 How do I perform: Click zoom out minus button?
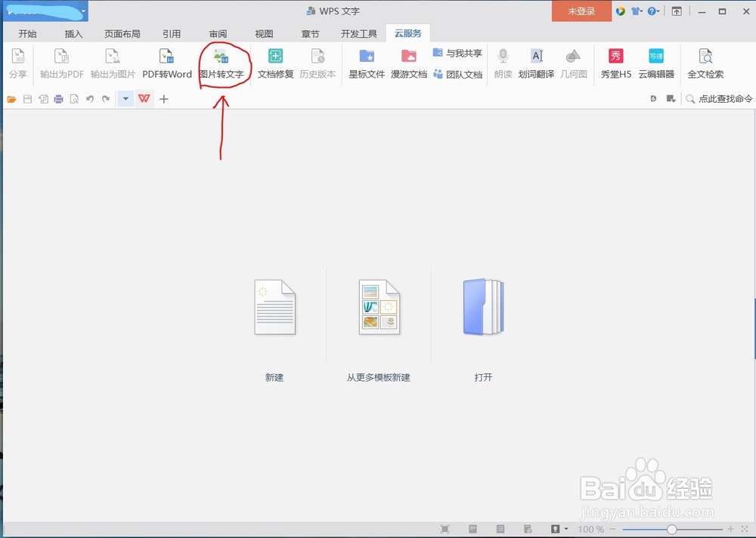coord(612,530)
